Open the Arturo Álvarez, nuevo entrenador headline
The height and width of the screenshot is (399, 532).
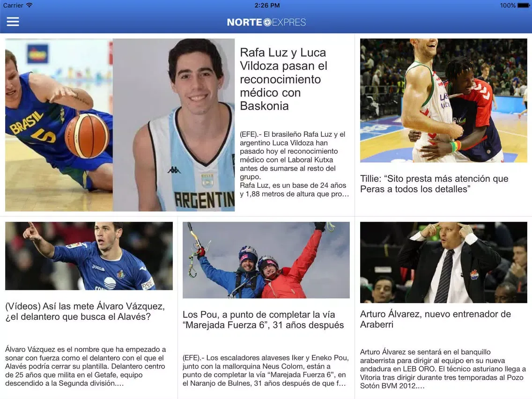436,319
